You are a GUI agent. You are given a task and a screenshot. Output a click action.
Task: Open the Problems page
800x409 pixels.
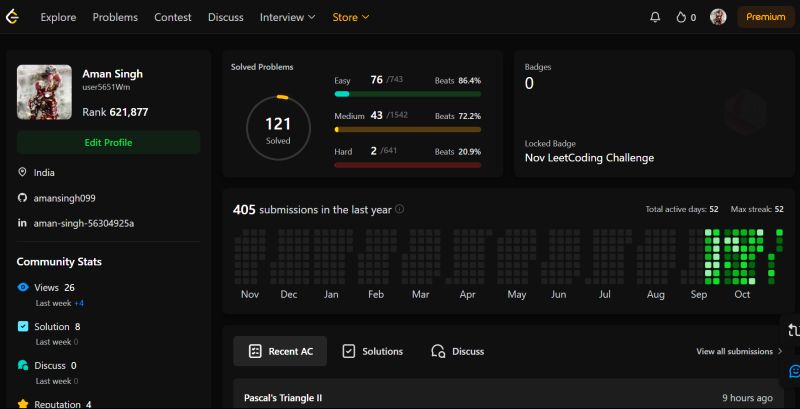[x=115, y=17]
